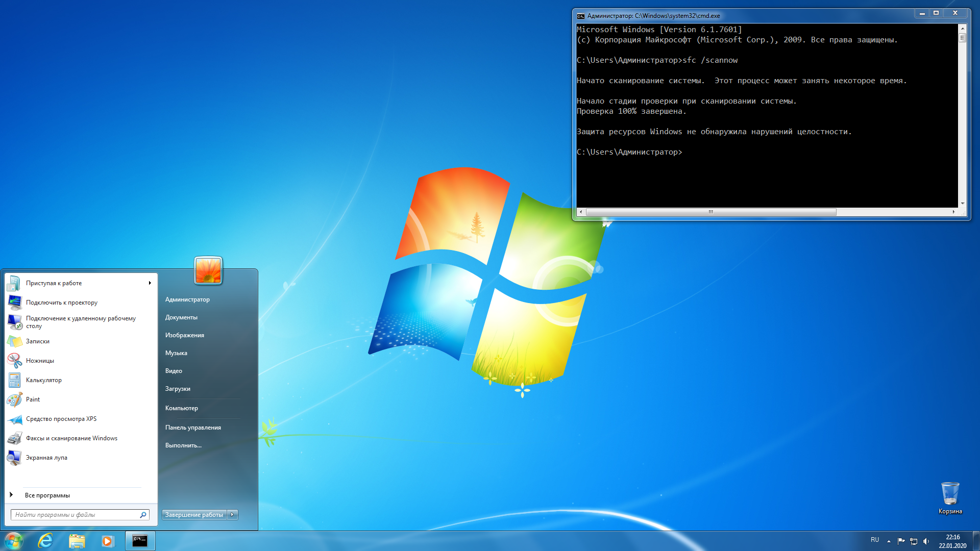Screen dimensions: 980x551
Task: Open Документы in Start menu
Action: [x=181, y=317]
